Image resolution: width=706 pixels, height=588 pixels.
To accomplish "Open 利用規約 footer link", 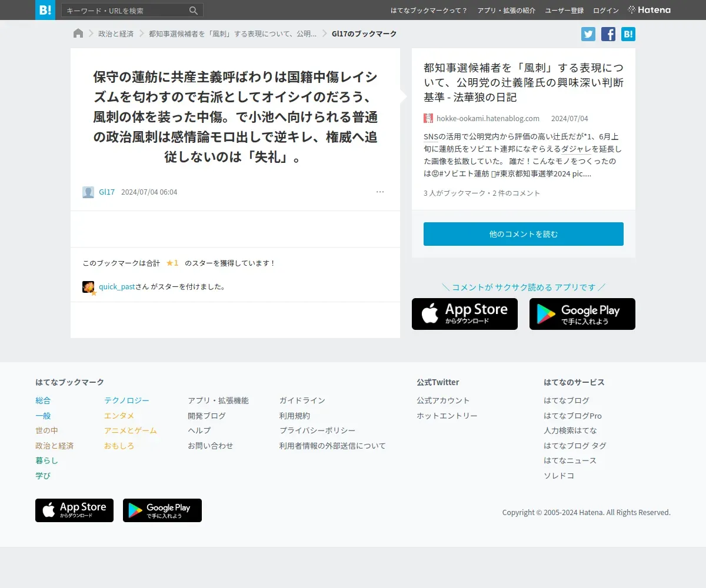I will 295,416.
